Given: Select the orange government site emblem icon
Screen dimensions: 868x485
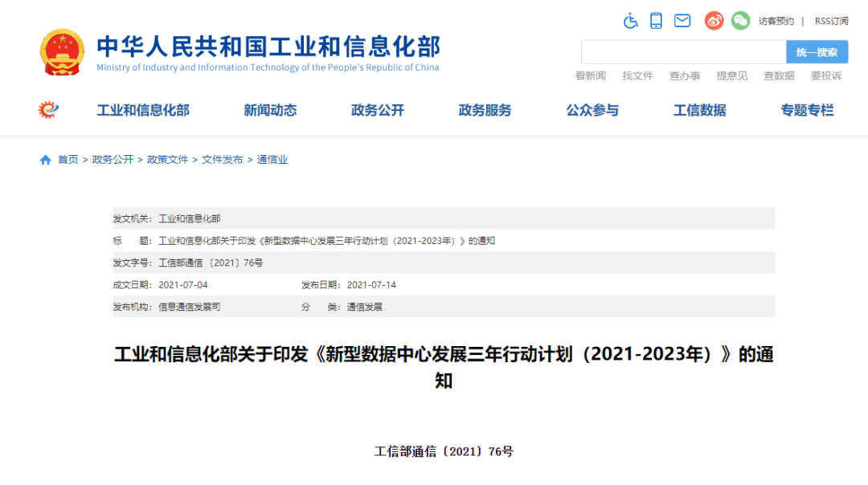Looking at the screenshot, I should click(x=47, y=109).
